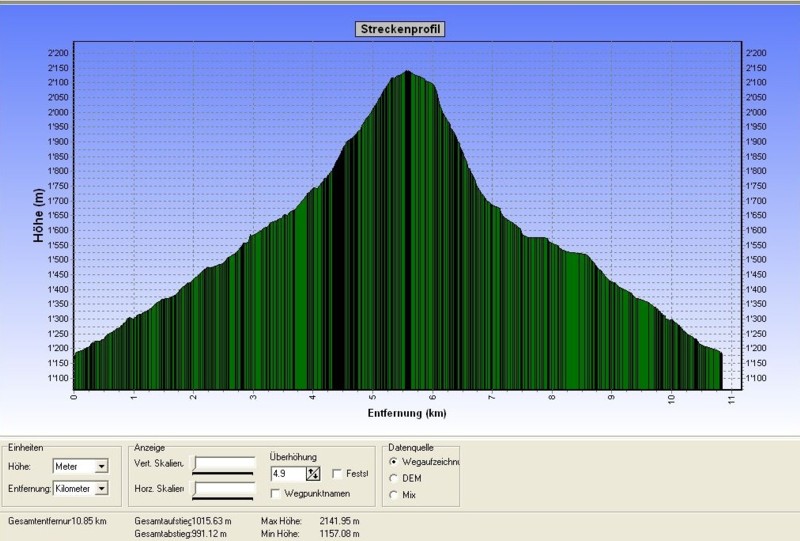
Task: Click the peak of the elevation profile
Action: coord(407,72)
